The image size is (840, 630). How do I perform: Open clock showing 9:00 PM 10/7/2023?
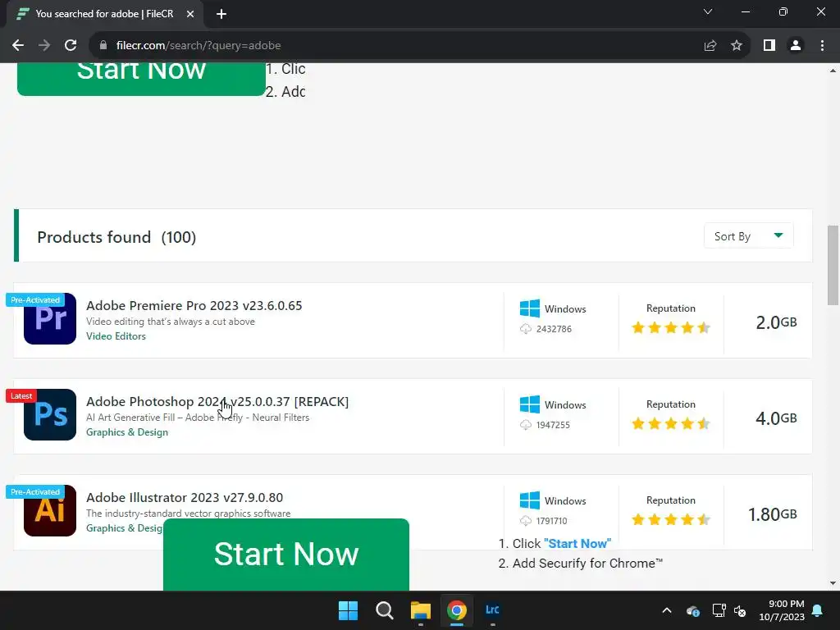click(782, 610)
